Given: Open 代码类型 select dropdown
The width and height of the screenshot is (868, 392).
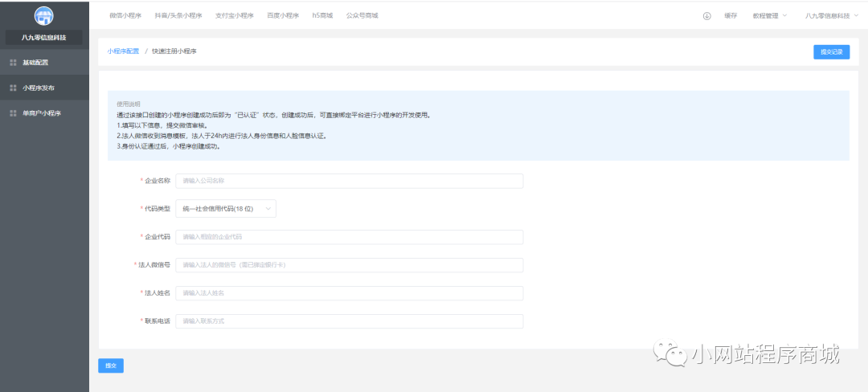Looking at the screenshot, I should (x=226, y=208).
